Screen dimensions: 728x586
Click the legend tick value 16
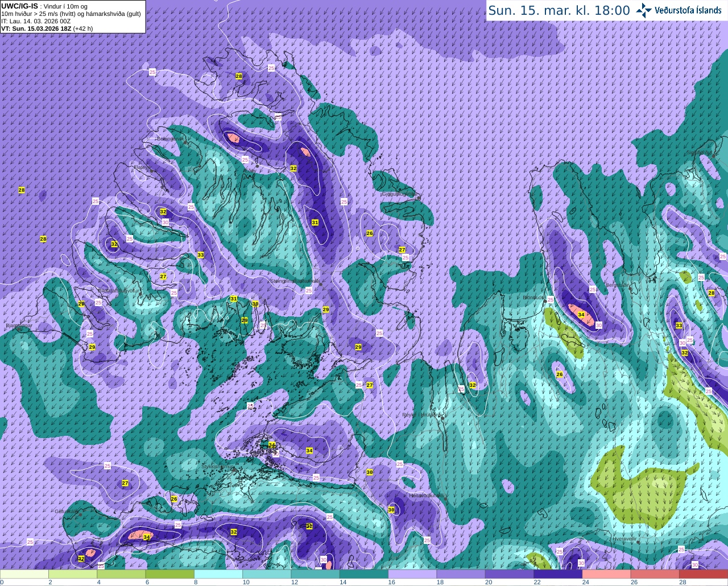tap(391, 582)
